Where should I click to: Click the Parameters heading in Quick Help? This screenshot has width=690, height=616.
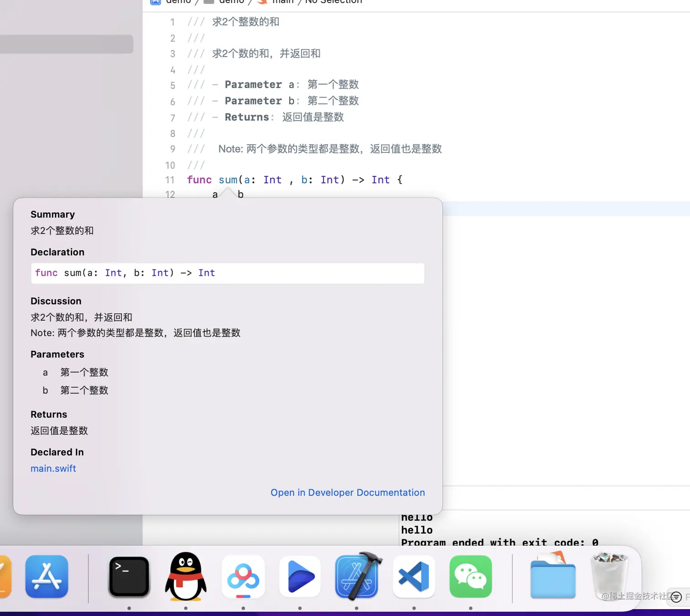click(57, 355)
